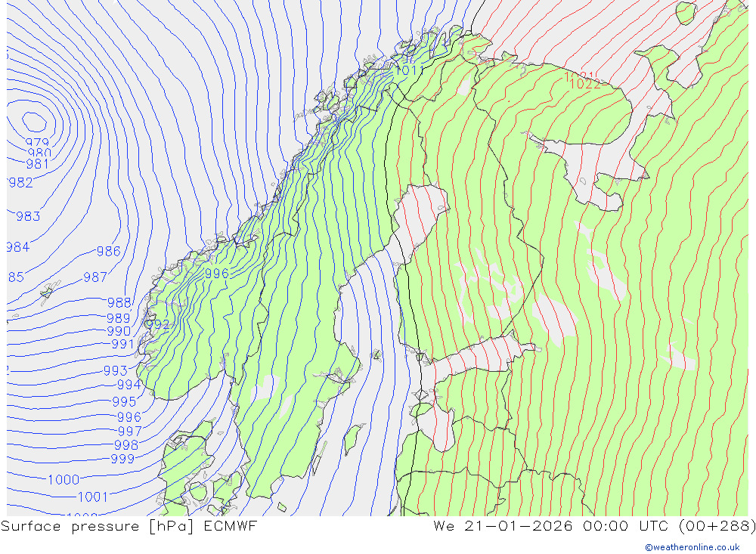This screenshot has height=554, width=756.
Task: Click the 991 pressure label
Action: pos(122,344)
